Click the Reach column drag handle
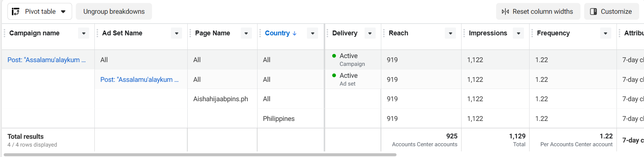Screen dimensions: 644x157 tap(384, 33)
